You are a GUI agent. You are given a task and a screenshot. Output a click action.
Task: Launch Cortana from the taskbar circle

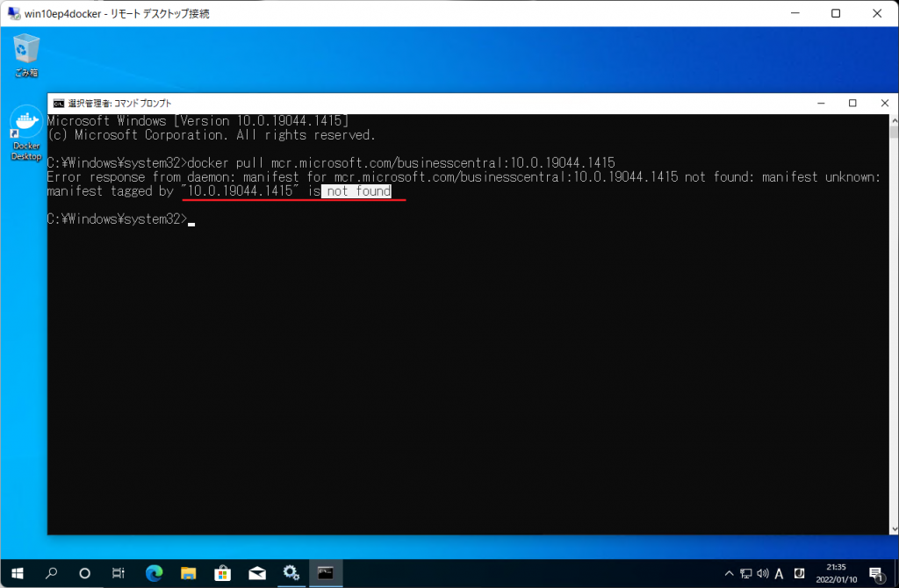point(85,573)
